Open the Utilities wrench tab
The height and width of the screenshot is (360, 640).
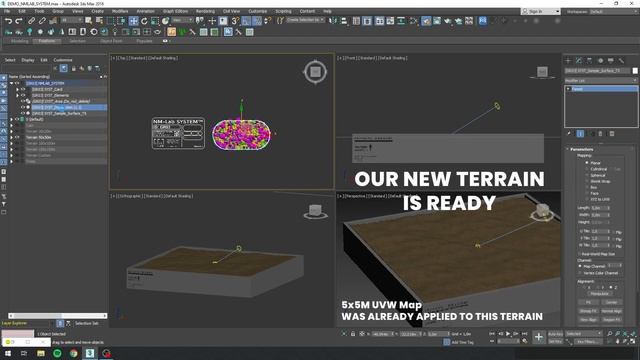click(621, 60)
